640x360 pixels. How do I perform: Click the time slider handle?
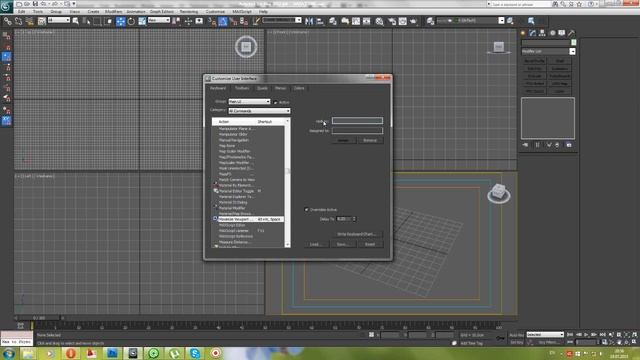click(39, 318)
